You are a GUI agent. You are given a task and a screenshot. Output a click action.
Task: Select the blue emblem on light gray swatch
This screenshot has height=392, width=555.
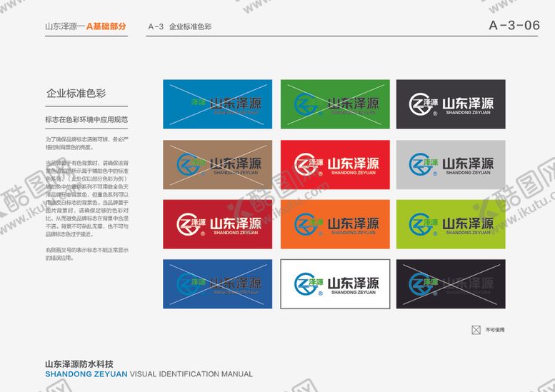pyautogui.click(x=420, y=164)
